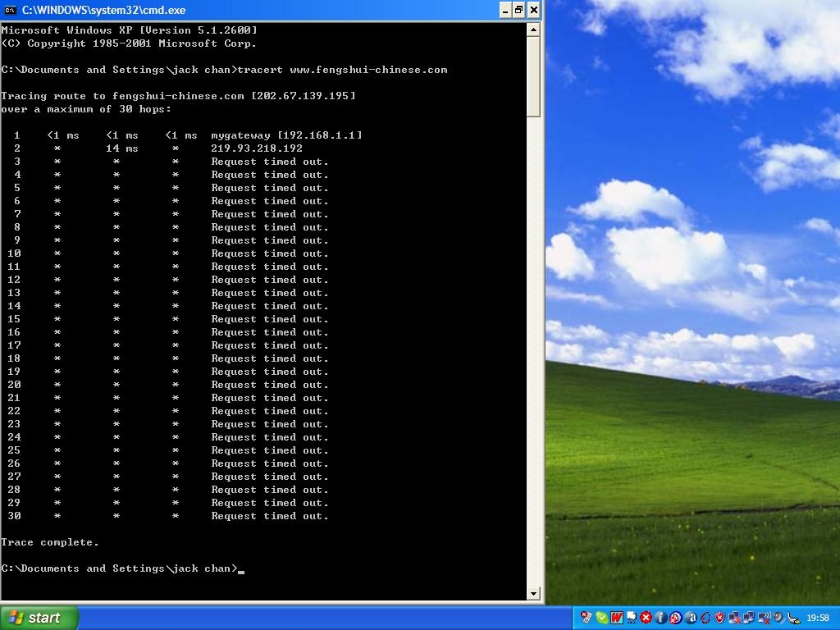This screenshot has width=840, height=630.
Task: Open the red W tray icon
Action: point(617,618)
